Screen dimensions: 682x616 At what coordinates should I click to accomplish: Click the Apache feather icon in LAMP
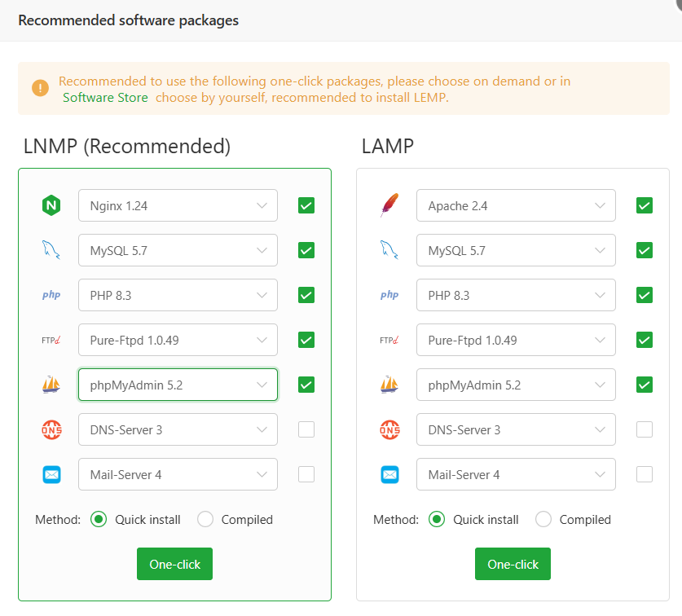click(x=389, y=205)
